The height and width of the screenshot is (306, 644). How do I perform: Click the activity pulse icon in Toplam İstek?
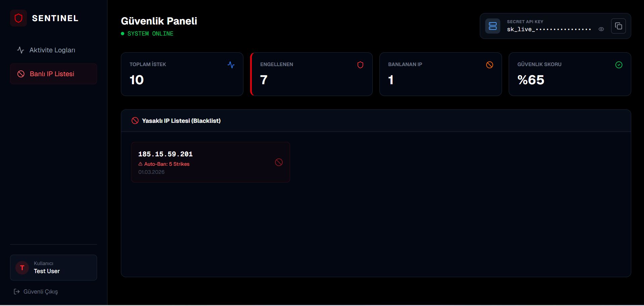coord(231,65)
